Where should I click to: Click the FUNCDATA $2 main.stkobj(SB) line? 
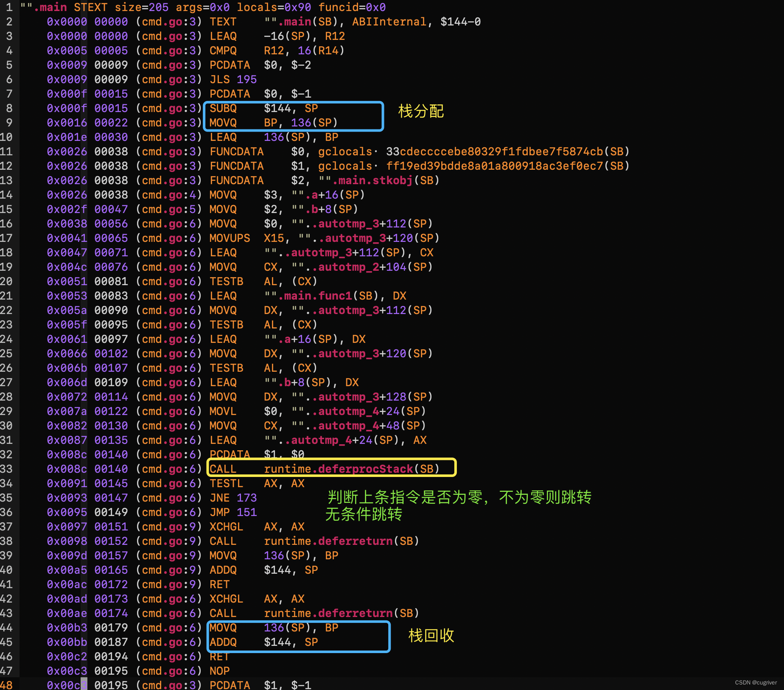(325, 180)
